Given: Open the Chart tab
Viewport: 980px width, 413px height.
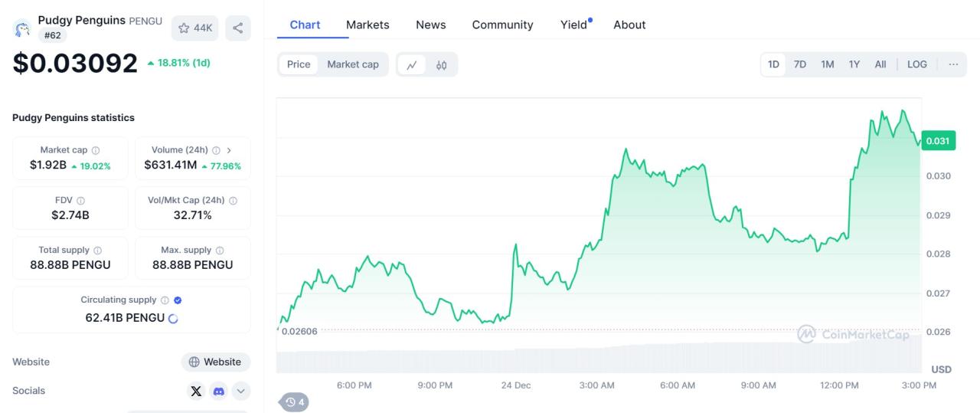Looking at the screenshot, I should pos(305,25).
